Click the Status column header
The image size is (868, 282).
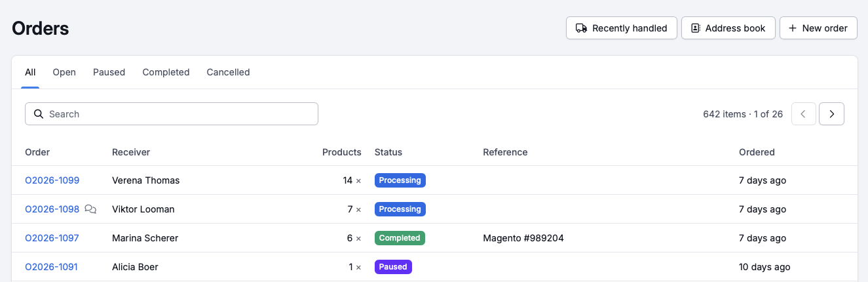point(388,152)
